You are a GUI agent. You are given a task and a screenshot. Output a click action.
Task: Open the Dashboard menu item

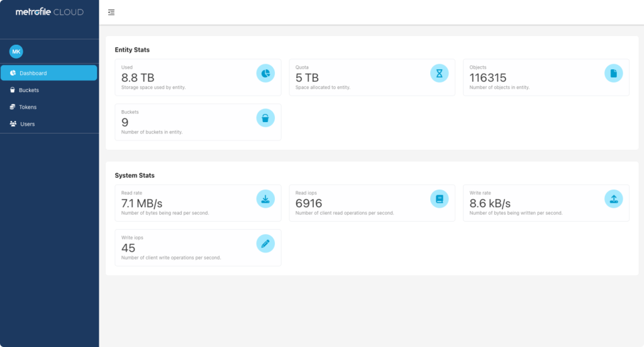pyautogui.click(x=49, y=73)
